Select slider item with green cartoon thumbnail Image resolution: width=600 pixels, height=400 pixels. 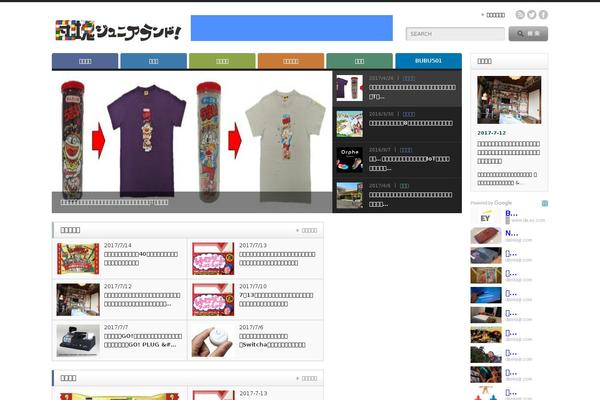(x=349, y=124)
